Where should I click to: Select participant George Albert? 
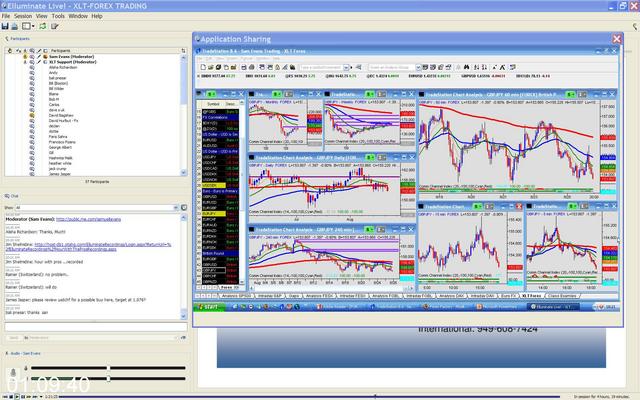click(x=60, y=147)
